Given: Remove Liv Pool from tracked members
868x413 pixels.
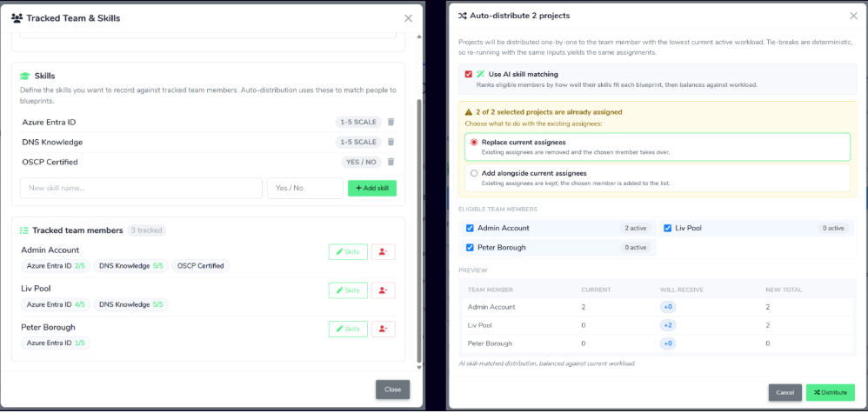Looking at the screenshot, I should (x=383, y=290).
